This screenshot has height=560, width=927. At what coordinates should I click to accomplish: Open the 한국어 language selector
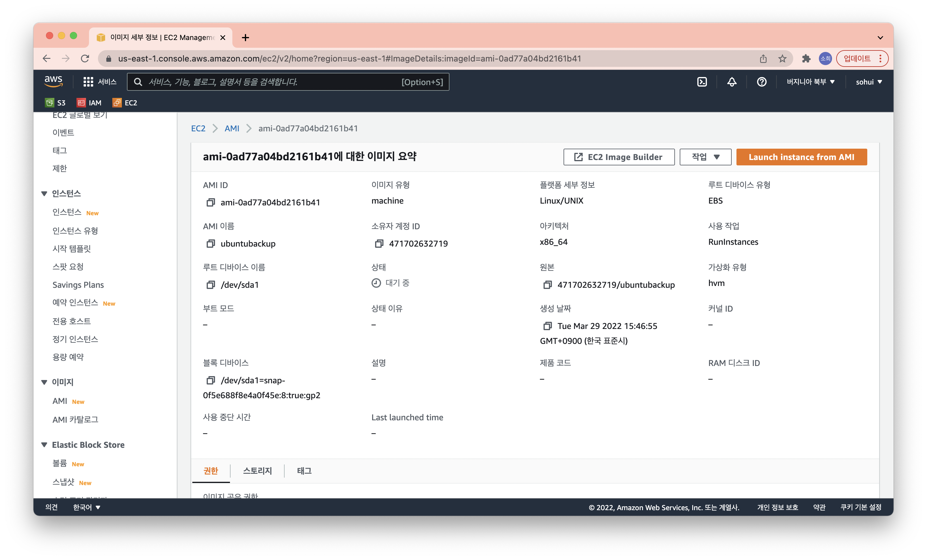87,507
